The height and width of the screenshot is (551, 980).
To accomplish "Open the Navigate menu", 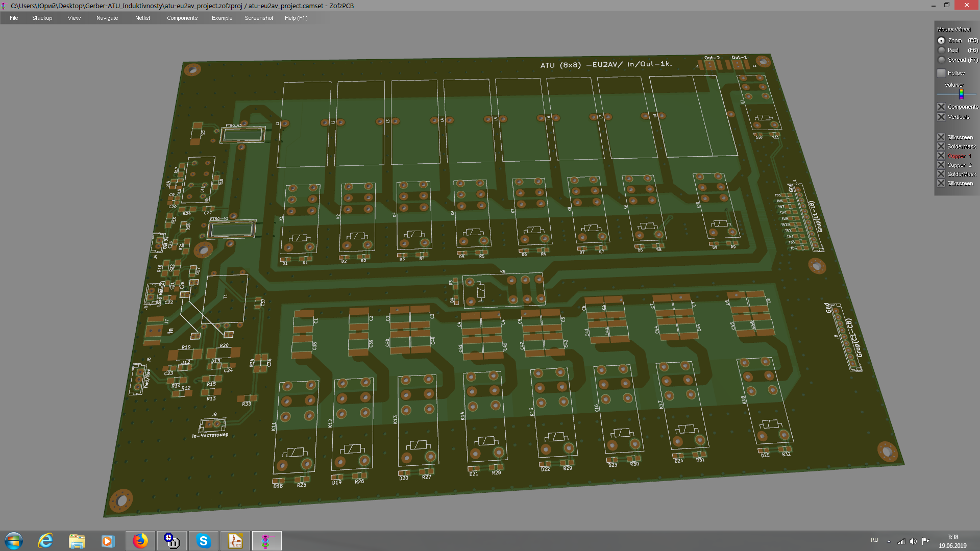I will click(x=107, y=18).
